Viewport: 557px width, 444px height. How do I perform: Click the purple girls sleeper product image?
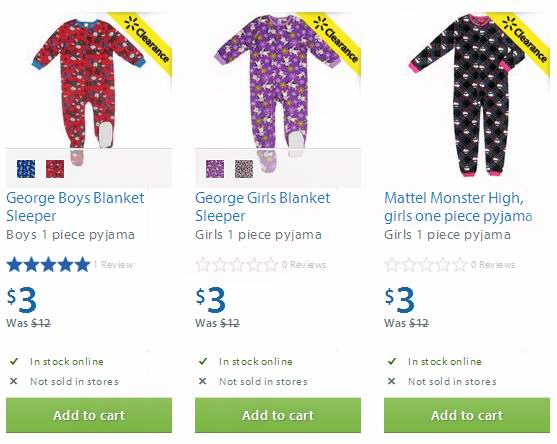278,83
